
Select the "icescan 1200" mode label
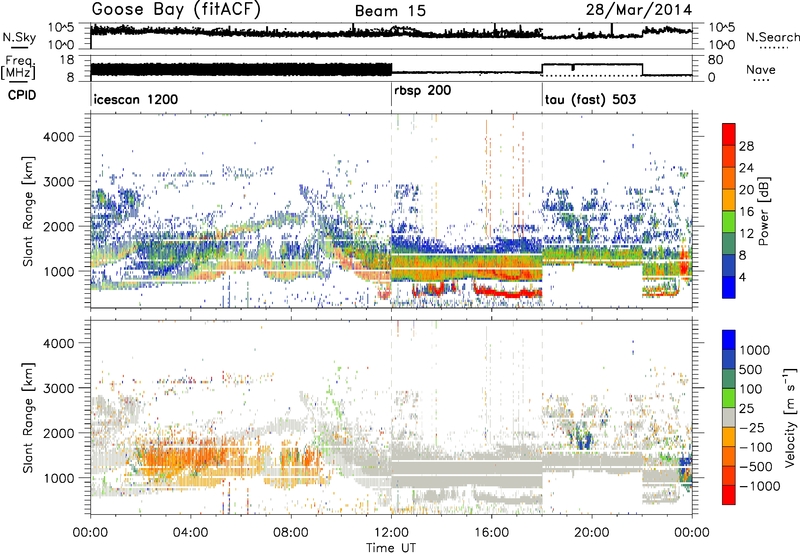[136, 99]
